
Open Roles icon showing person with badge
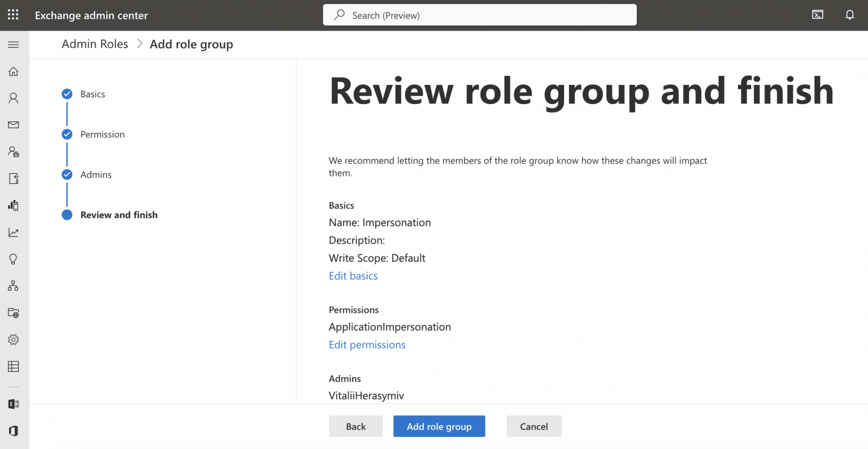tap(14, 152)
